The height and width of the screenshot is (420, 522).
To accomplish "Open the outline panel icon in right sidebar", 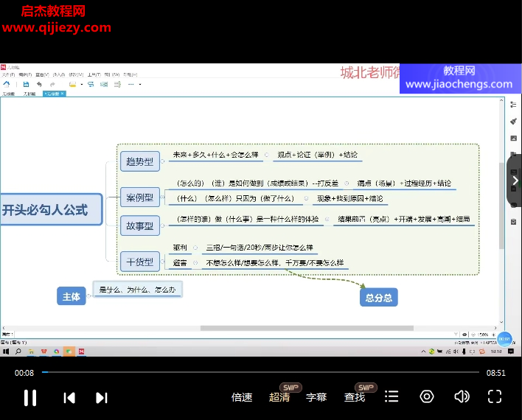I will point(513,105).
